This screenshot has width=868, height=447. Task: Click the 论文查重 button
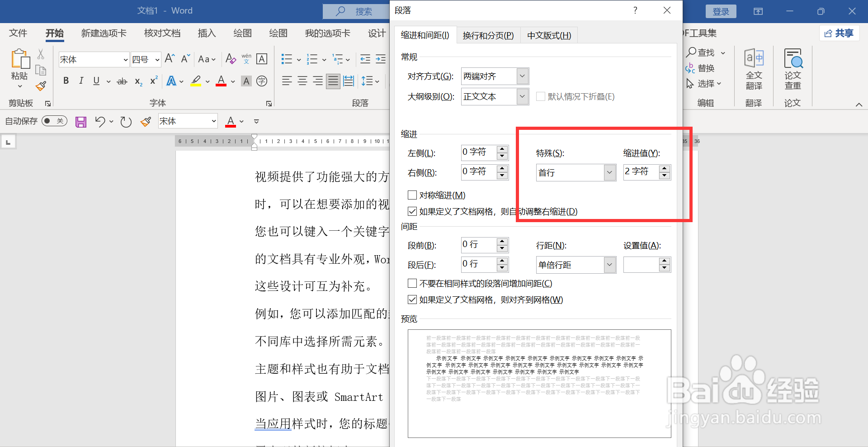coord(793,69)
